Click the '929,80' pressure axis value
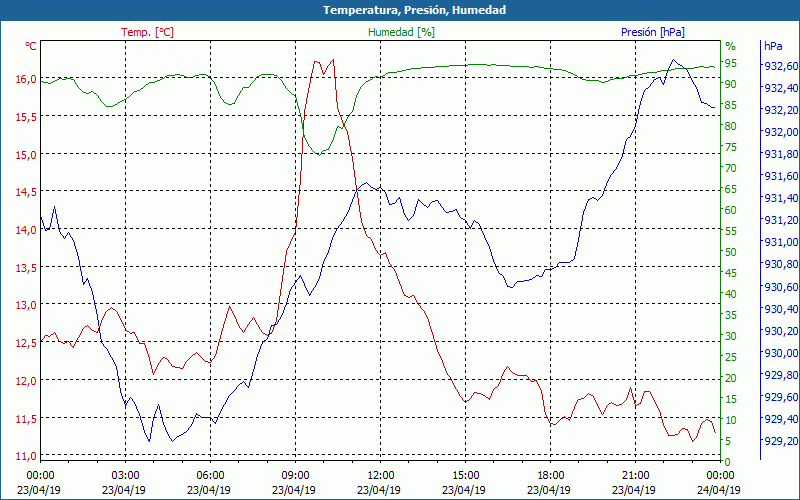The width and height of the screenshot is (800, 500). (x=781, y=375)
